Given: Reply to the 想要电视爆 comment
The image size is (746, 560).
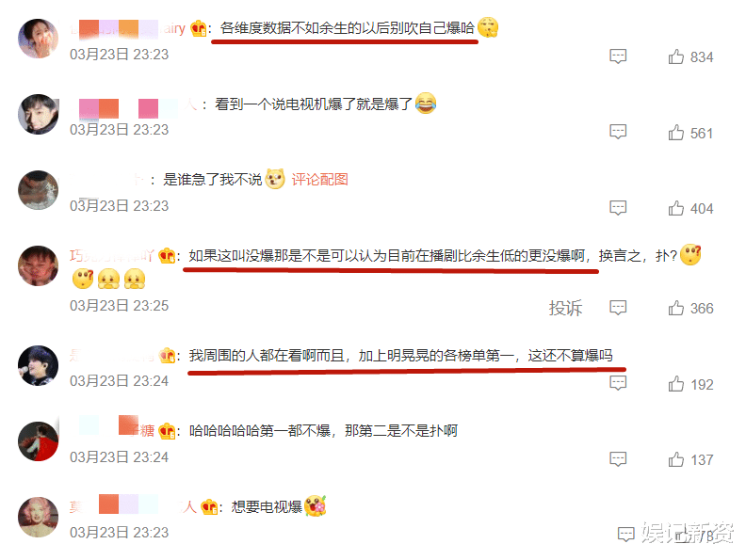Looking at the screenshot, I should 625,535.
